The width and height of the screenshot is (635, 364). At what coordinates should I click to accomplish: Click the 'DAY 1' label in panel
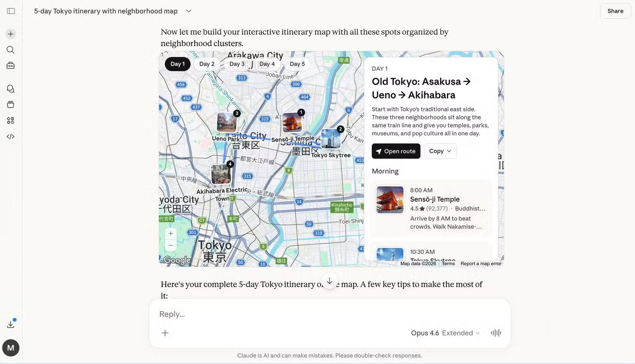click(x=379, y=69)
